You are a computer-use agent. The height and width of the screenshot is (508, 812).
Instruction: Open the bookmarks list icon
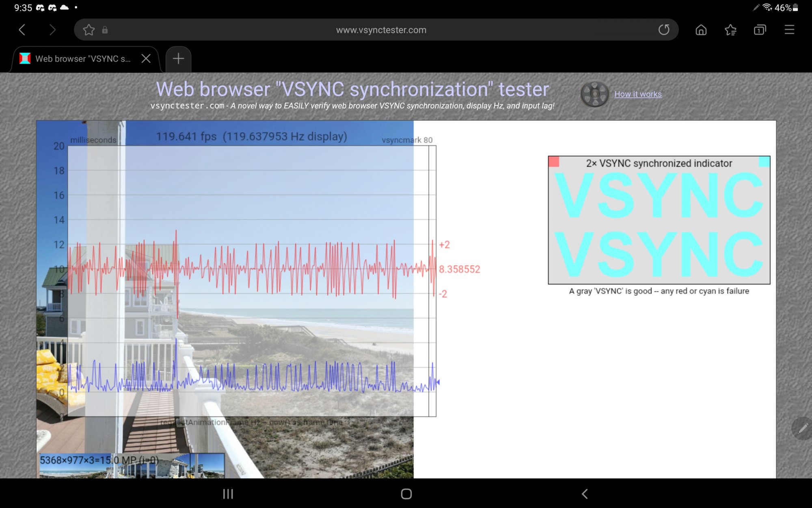point(730,30)
